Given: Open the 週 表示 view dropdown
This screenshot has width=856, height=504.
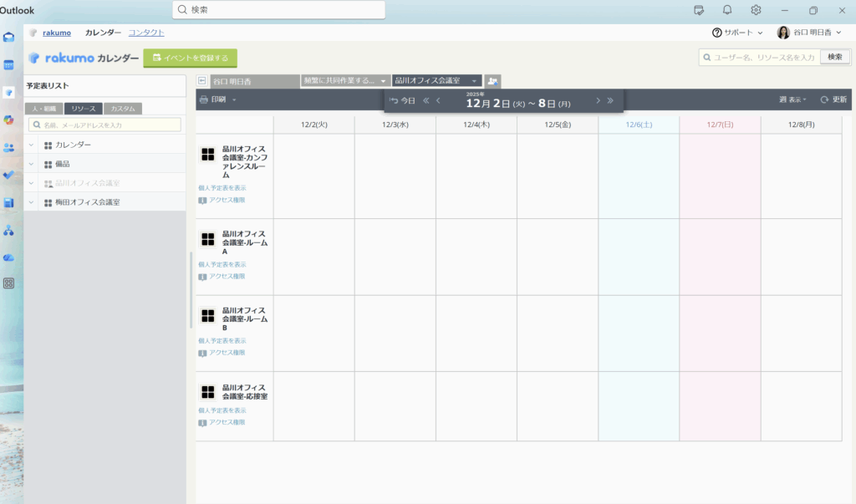Looking at the screenshot, I should click(792, 99).
